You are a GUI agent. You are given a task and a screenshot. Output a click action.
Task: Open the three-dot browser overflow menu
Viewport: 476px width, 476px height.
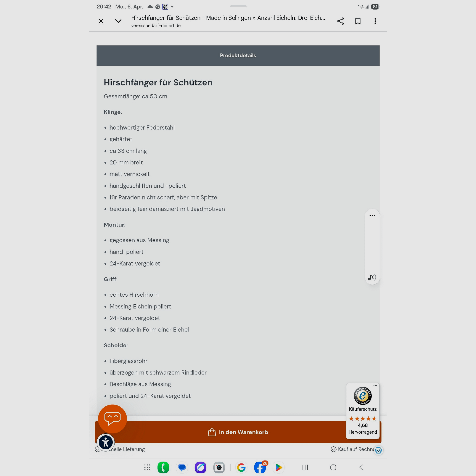[375, 21]
